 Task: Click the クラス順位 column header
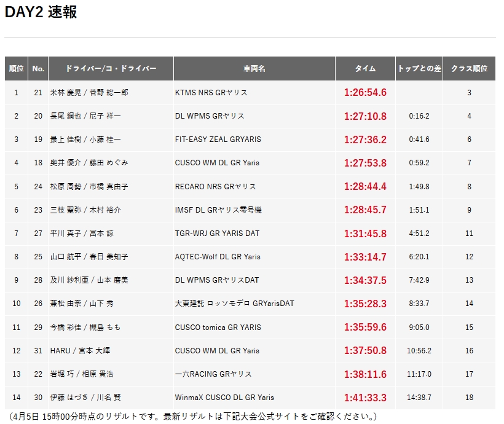[469, 69]
